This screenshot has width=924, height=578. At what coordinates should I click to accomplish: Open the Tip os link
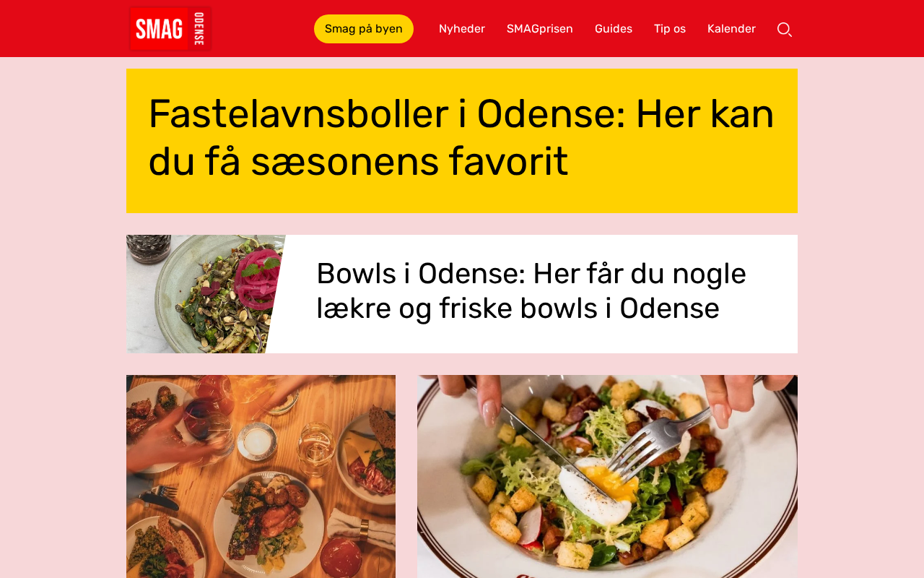(x=670, y=29)
